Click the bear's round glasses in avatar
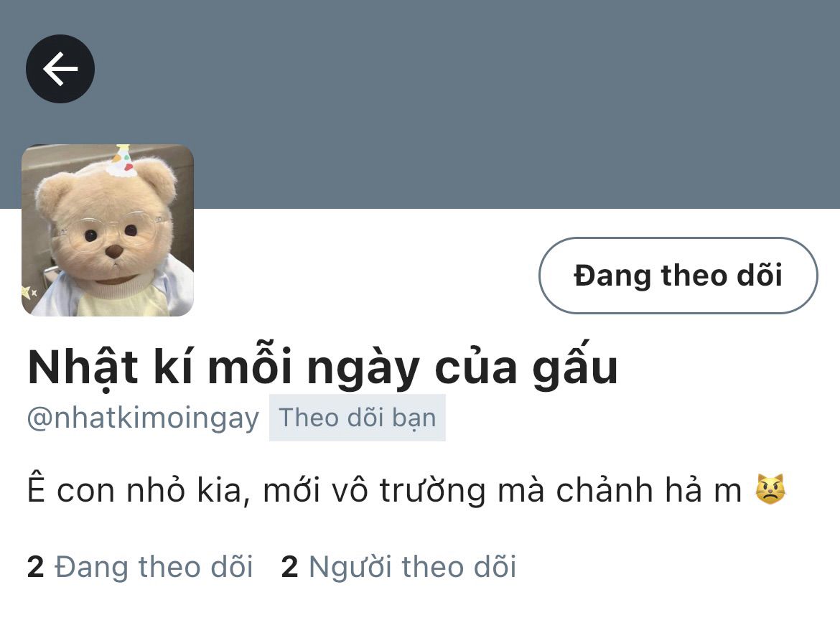840x638 pixels. click(x=110, y=230)
